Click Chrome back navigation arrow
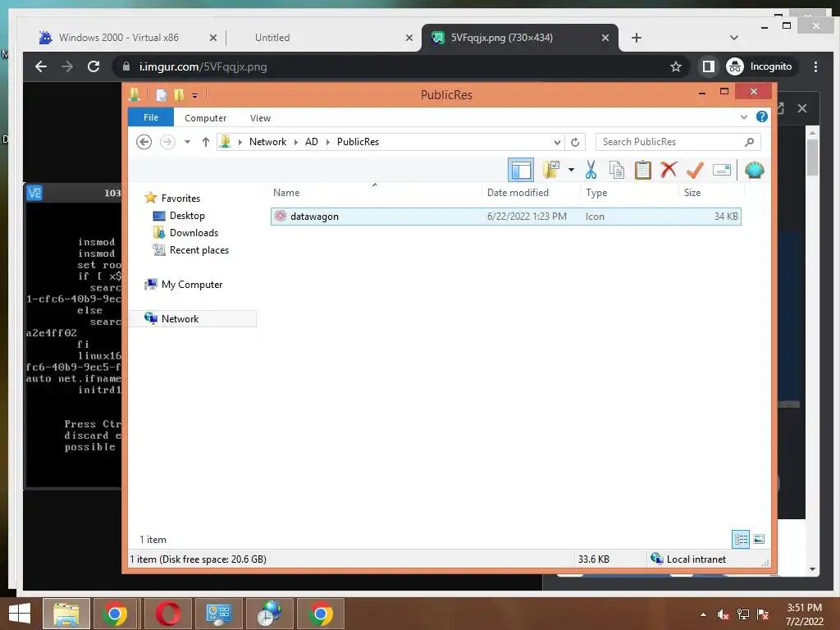 click(41, 66)
